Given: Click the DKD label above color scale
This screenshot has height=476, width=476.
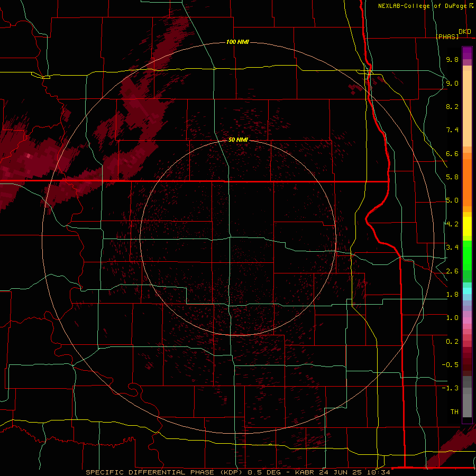Looking at the screenshot, I should [465, 32].
